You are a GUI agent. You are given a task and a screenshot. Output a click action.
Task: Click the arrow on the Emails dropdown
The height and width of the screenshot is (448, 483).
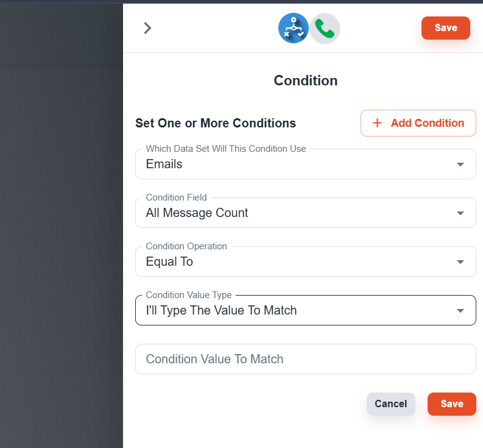[460, 165]
